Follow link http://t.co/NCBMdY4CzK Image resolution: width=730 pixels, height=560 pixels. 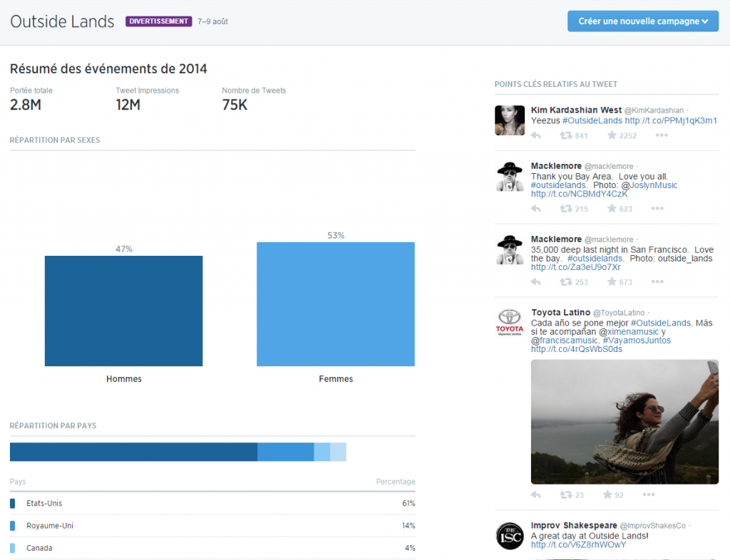(579, 194)
